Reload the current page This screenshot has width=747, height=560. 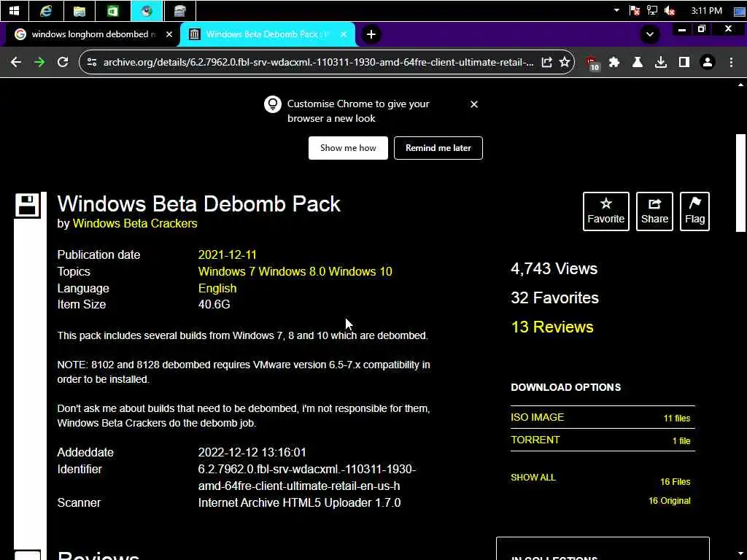pyautogui.click(x=63, y=63)
